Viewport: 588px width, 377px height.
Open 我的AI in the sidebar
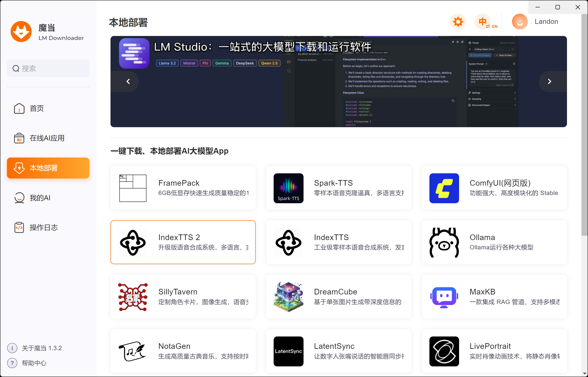coord(48,198)
